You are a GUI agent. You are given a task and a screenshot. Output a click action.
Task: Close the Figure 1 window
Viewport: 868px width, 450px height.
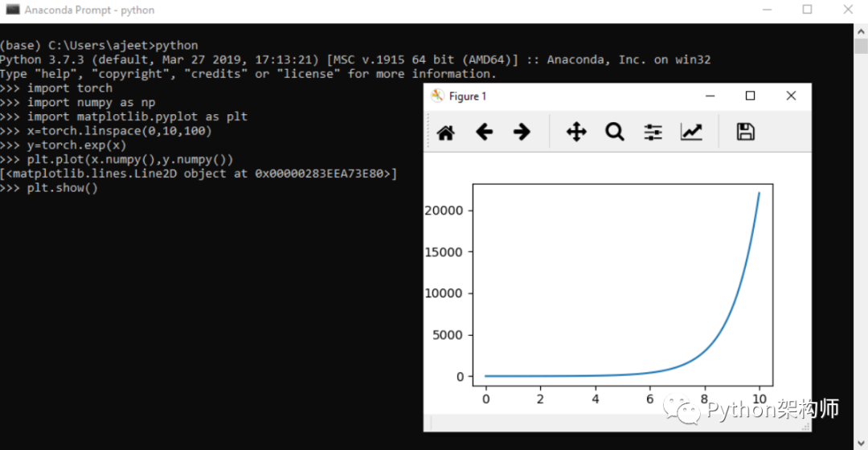791,96
